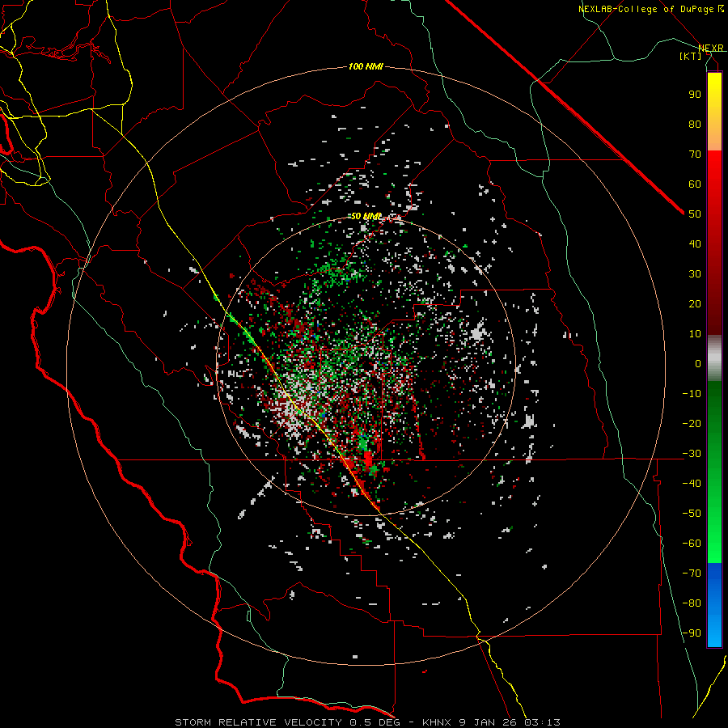Click the [KT] units label
This screenshot has height=728, width=728.
coord(691,56)
